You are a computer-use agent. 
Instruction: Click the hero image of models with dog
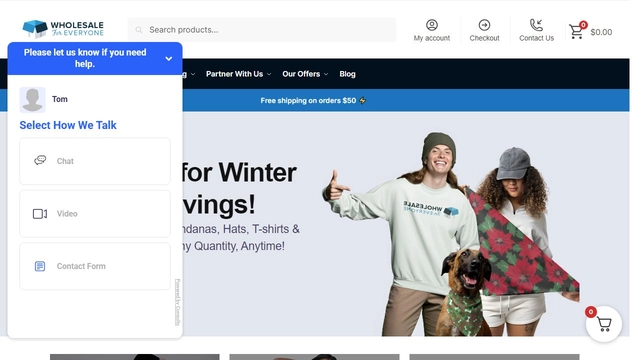tap(451, 234)
